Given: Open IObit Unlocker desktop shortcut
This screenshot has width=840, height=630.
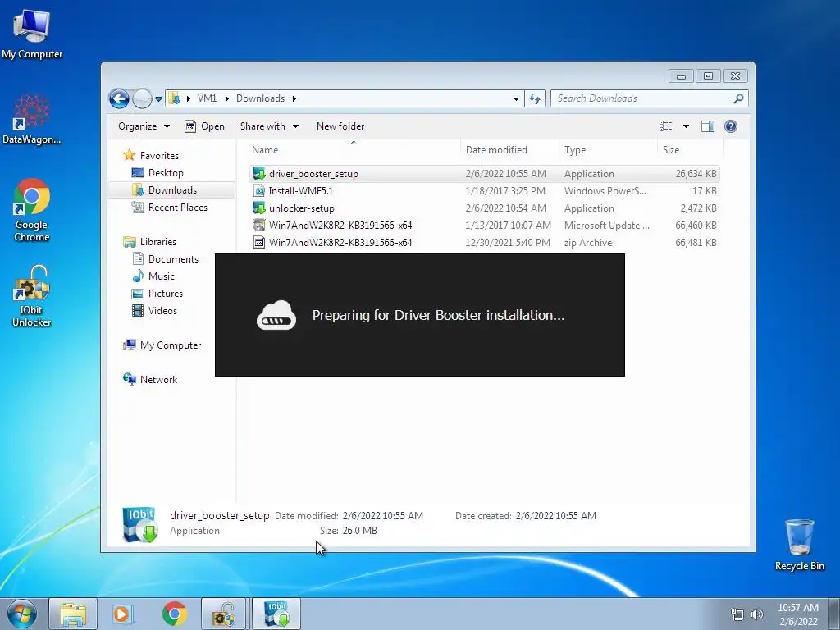Looking at the screenshot, I should (x=32, y=295).
